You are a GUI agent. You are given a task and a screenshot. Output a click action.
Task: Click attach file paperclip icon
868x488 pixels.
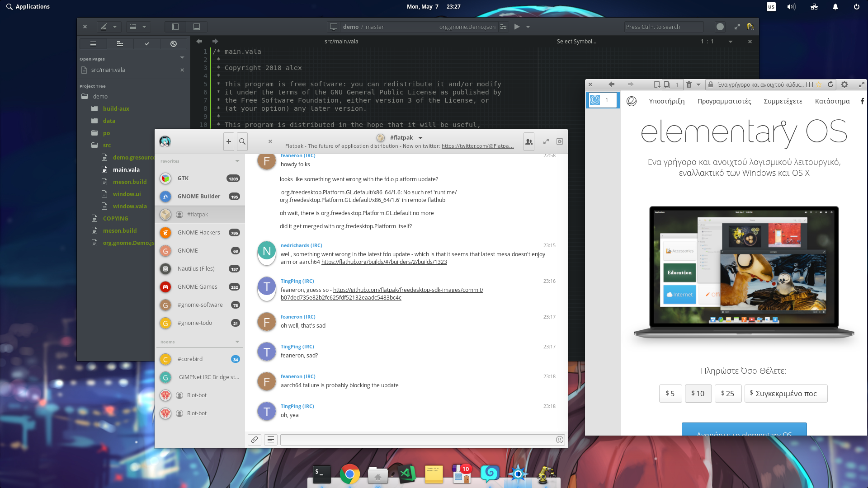[x=255, y=440]
